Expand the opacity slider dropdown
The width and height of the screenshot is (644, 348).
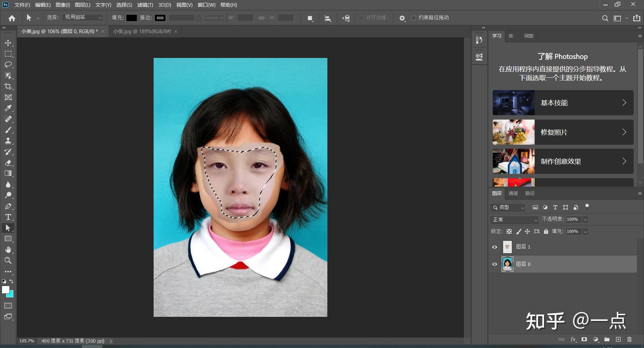pyautogui.click(x=585, y=220)
